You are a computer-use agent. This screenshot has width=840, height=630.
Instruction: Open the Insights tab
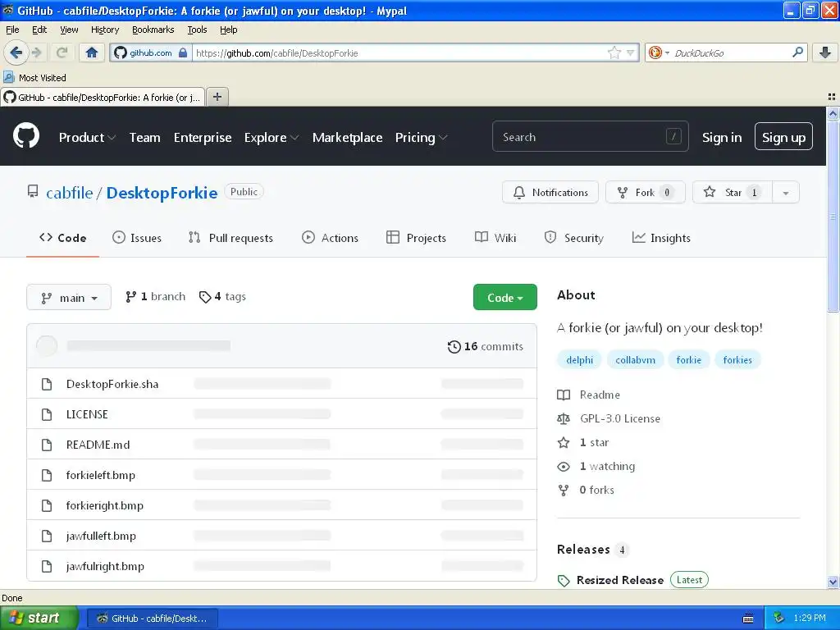661,238
